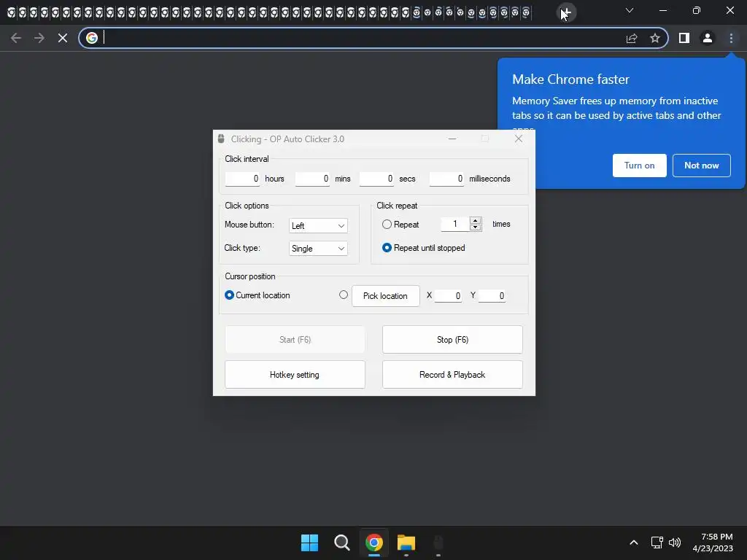Open Hotkey setting

pos(295,375)
